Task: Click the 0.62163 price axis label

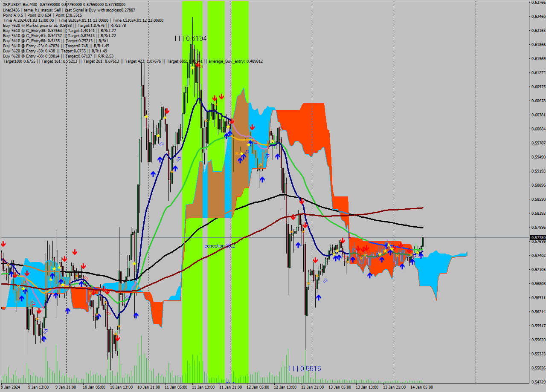Action: (538, 31)
